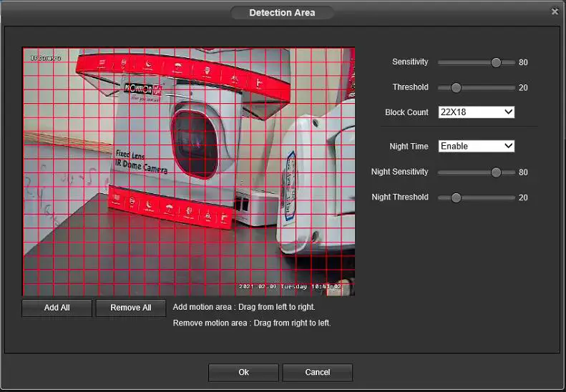Click the Night Sensitivity value 80
The image size is (566, 392).
523,172
